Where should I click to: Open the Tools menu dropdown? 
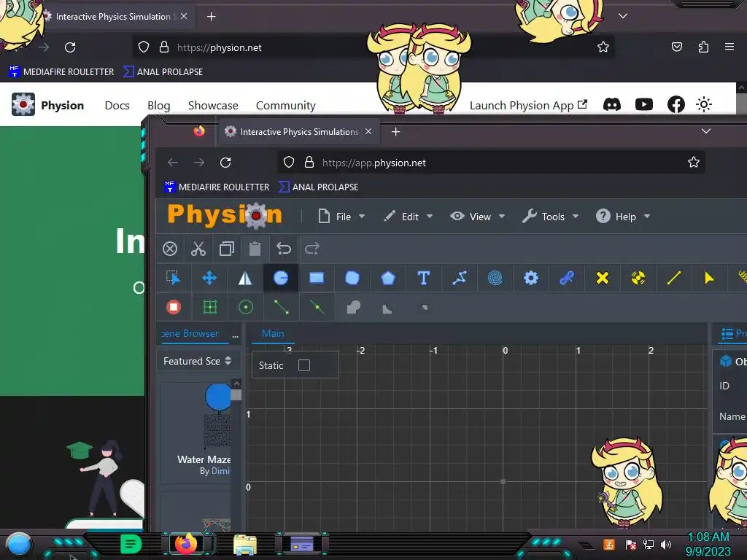point(550,217)
